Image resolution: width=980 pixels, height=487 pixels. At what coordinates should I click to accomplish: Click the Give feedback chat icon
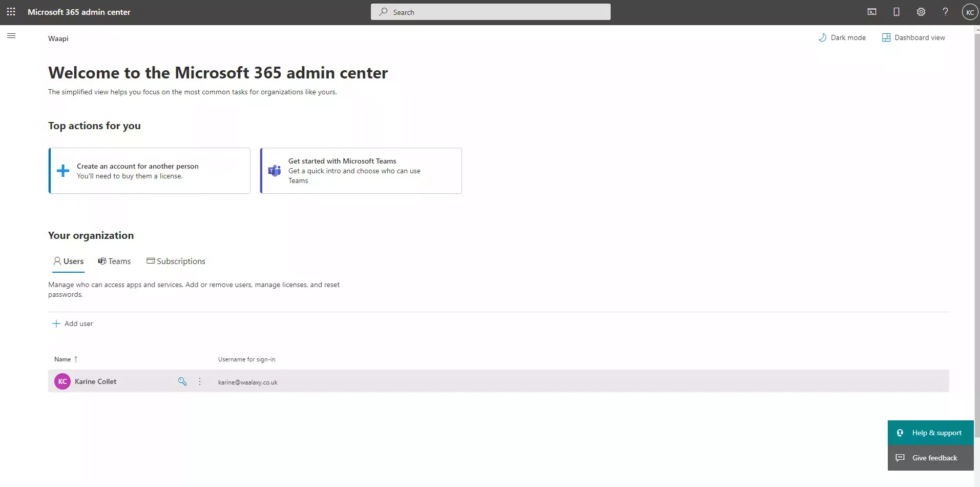[900, 458]
